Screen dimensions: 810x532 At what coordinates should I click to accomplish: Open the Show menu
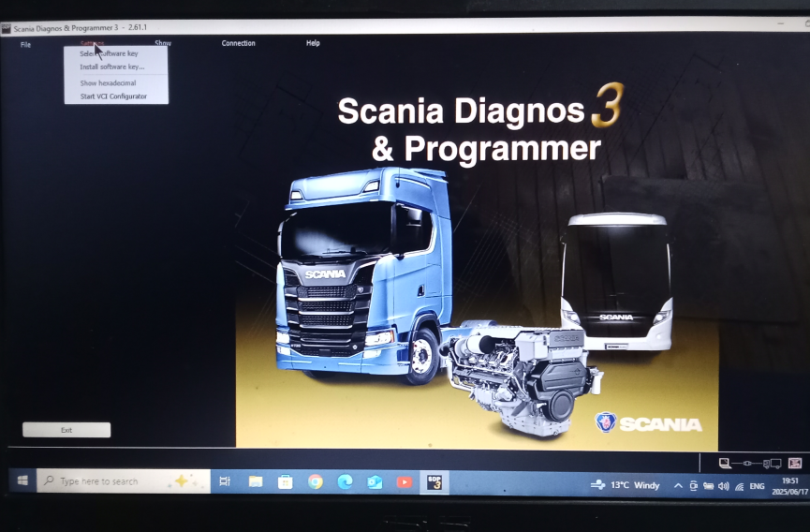coord(163,43)
